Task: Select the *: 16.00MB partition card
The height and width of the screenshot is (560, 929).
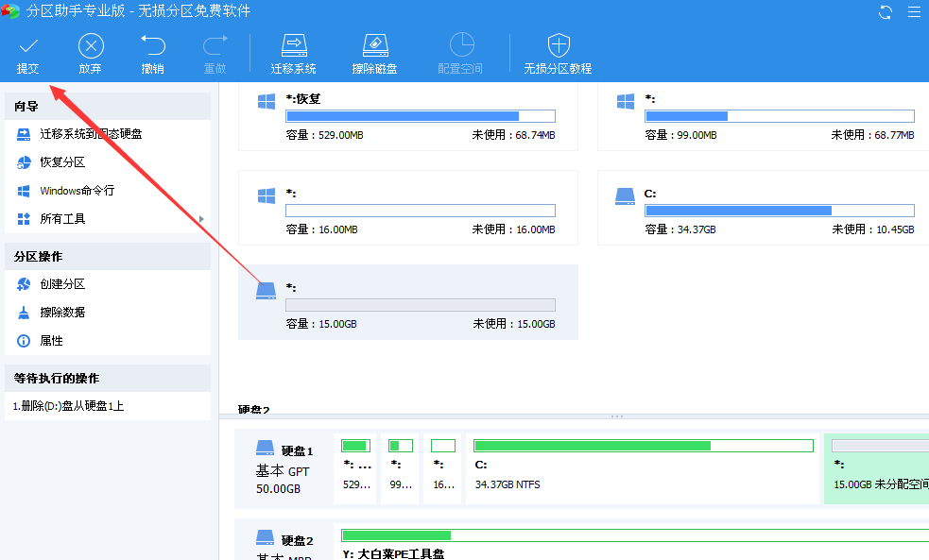Action: 407,208
